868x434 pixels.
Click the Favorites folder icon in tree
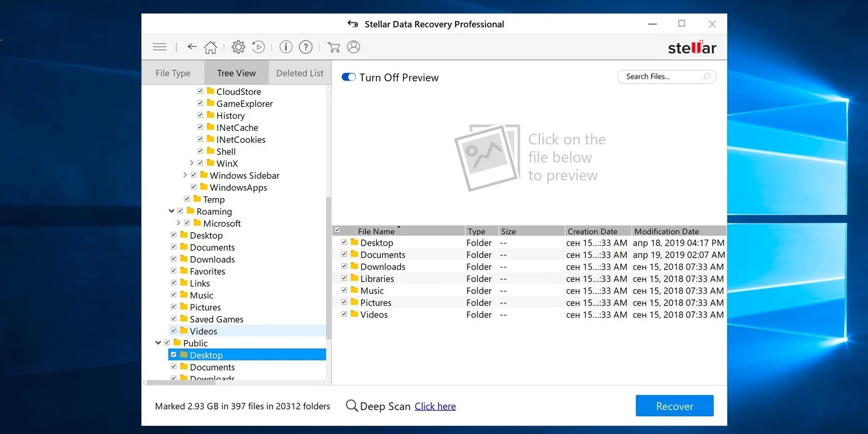[x=184, y=271]
